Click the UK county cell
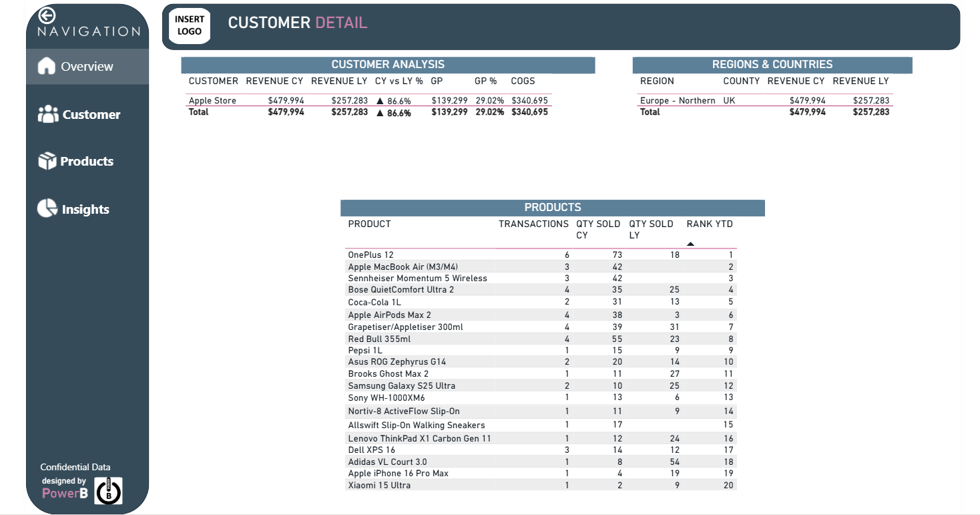Screen dimensions: 980x515 coord(729,101)
